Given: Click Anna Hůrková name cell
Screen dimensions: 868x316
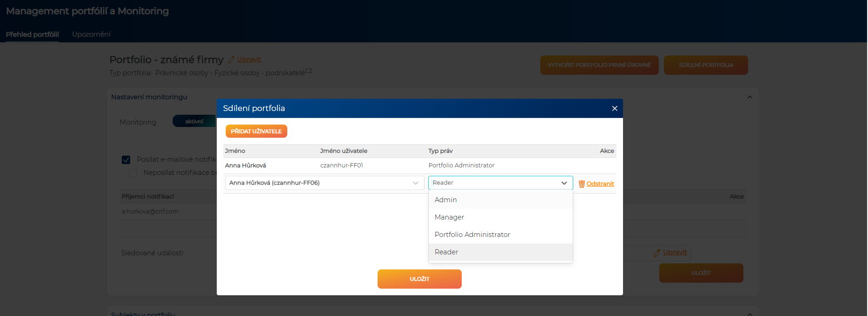Looking at the screenshot, I should coord(245,166).
